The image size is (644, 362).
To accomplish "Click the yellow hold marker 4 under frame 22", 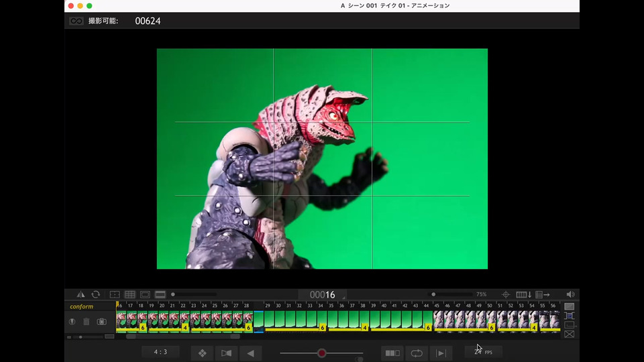I will pos(185,328).
